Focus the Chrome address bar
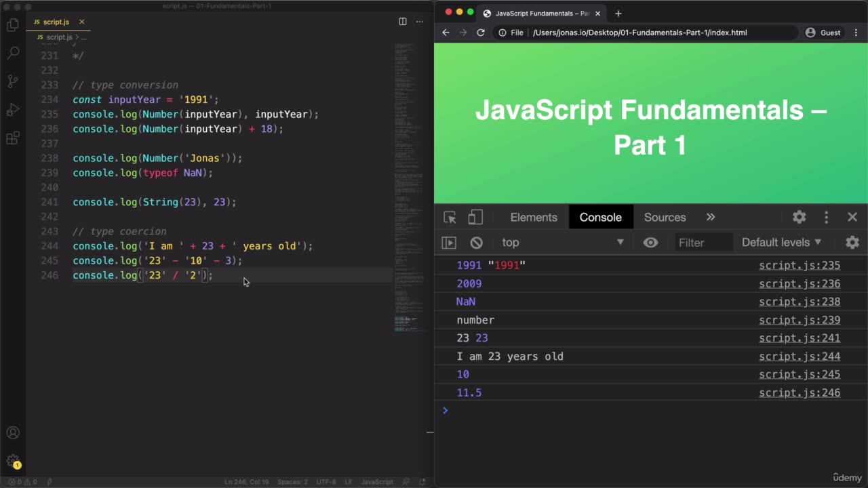Viewport: 868px width, 488px height. [644, 33]
